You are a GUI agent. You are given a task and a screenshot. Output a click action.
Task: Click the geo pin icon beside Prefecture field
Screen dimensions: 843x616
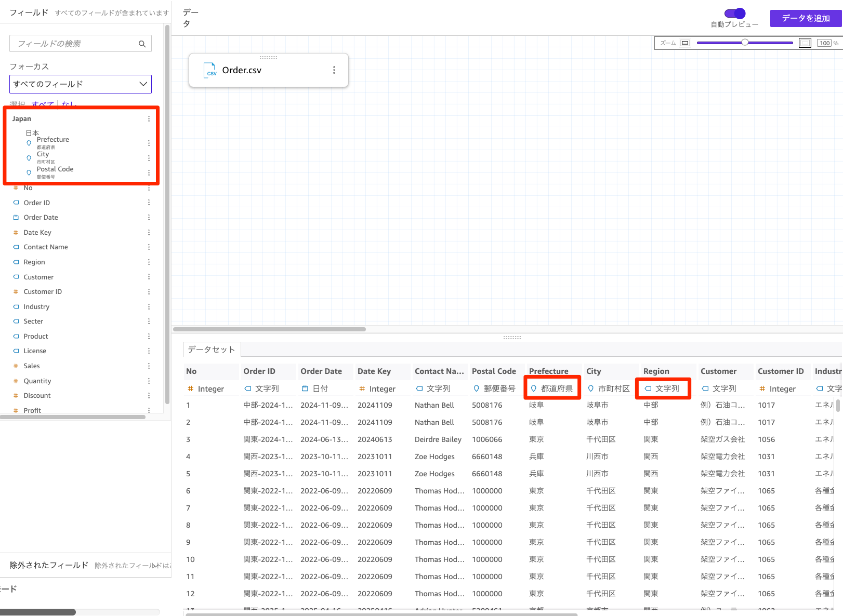[x=29, y=143]
